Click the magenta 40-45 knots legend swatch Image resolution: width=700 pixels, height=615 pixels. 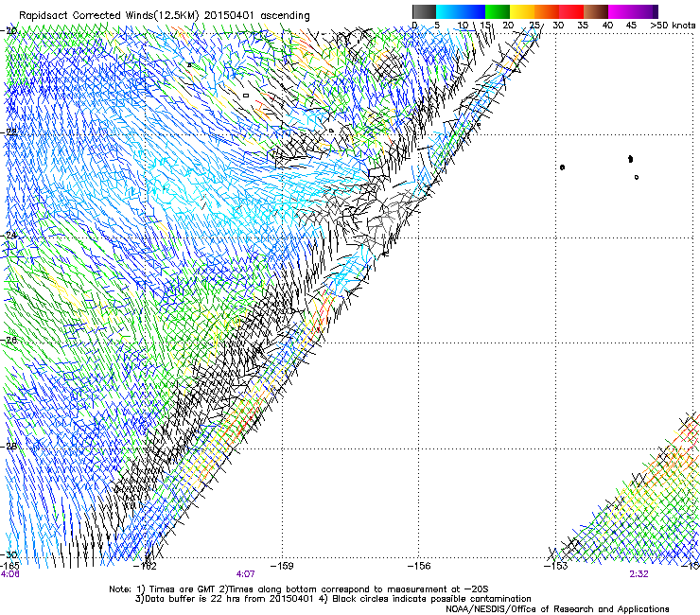click(621, 11)
